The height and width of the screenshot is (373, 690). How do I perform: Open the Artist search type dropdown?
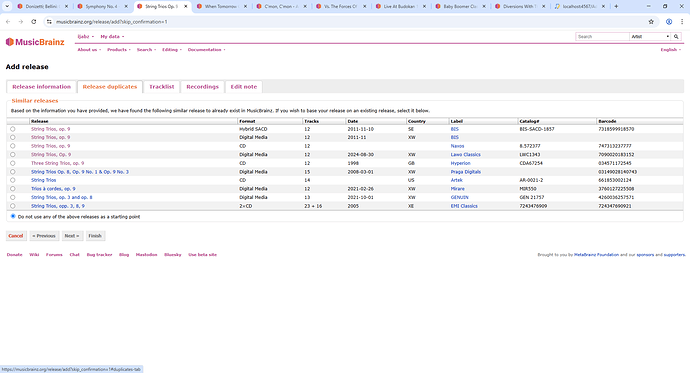[650, 37]
